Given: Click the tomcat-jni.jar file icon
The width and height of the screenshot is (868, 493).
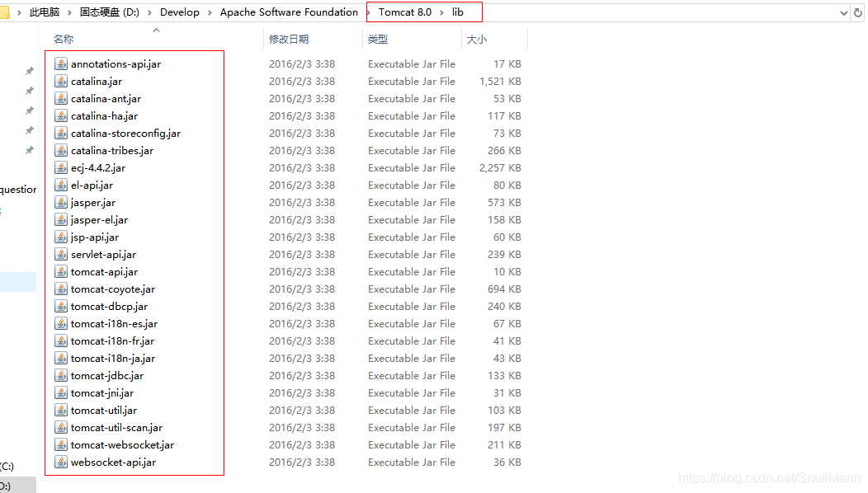Looking at the screenshot, I should point(61,393).
